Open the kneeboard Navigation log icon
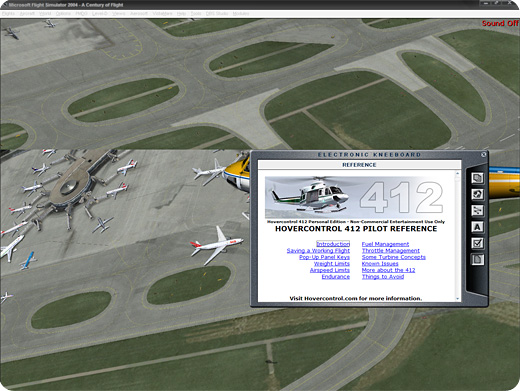520x391 pixels. click(x=477, y=211)
